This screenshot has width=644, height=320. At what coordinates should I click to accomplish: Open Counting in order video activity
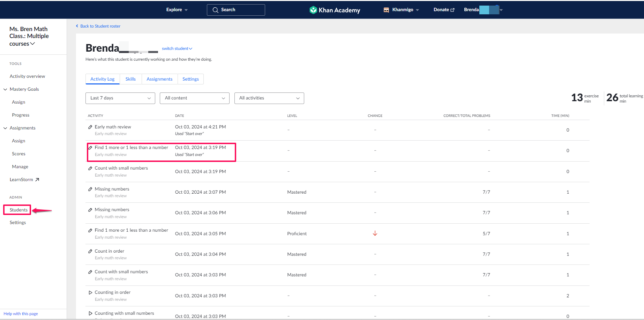112,292
